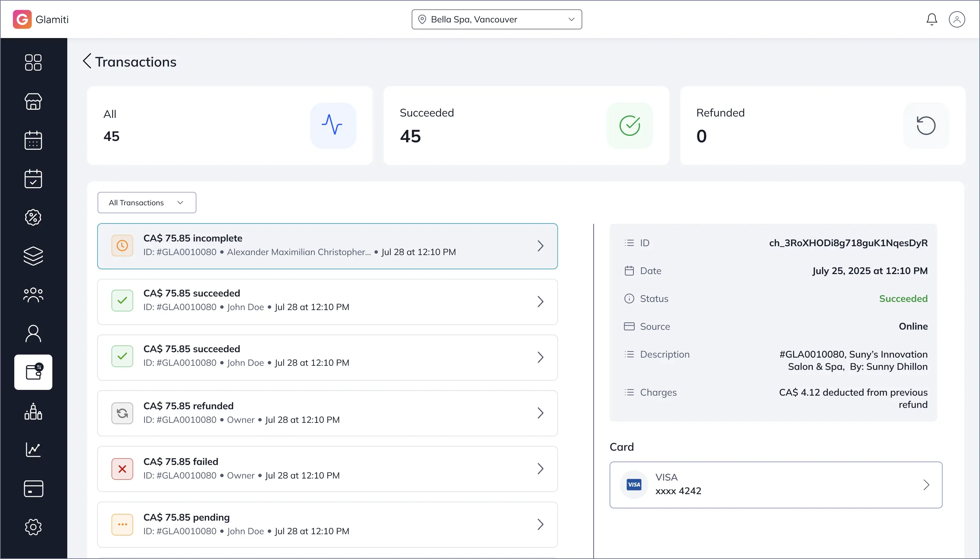Expand the Bella Spa, Vancouver location dropdown
The width and height of the screenshot is (980, 559).
(496, 19)
